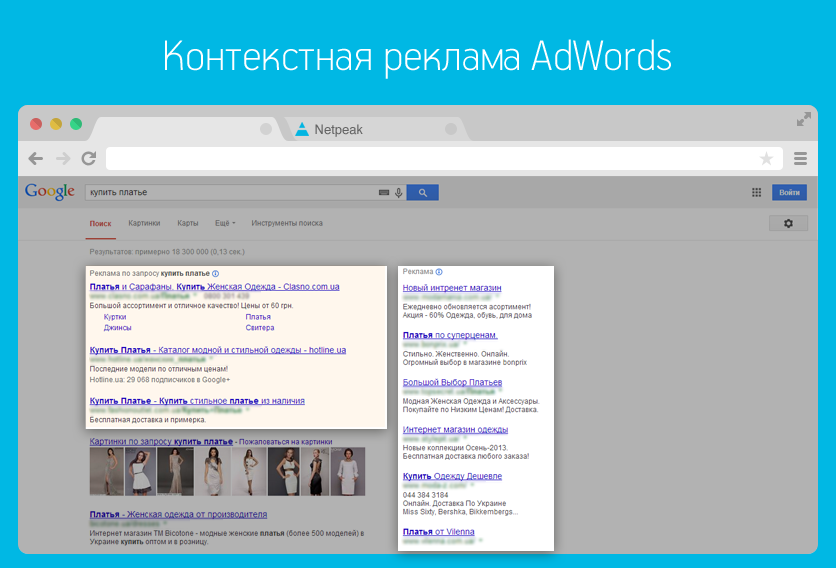Go back with the browser back arrow

point(36,158)
